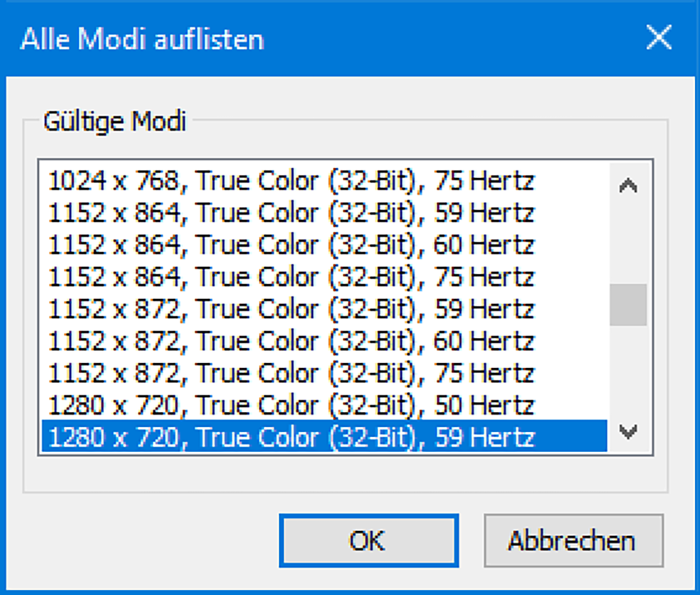Select 1024 x 768 at 75 Hertz

coord(291,181)
